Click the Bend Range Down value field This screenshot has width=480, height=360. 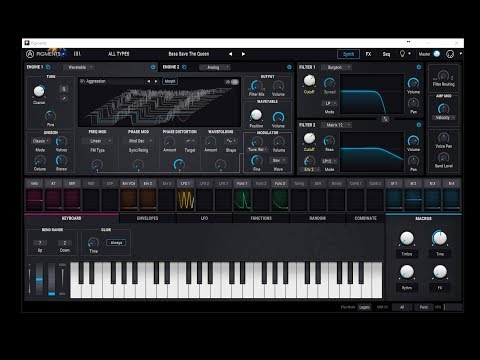point(65,243)
